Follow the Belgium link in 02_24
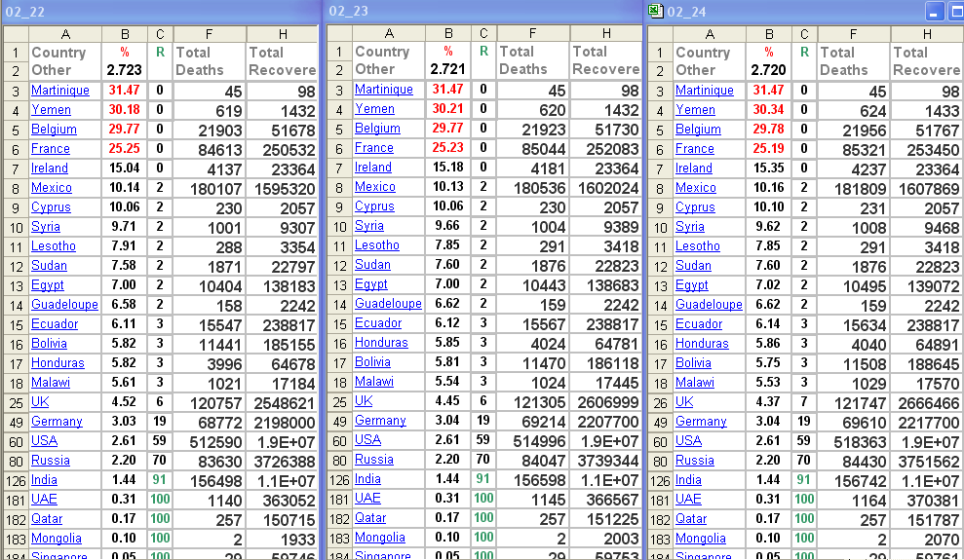Screen dimensions: 964x560 click(x=698, y=130)
